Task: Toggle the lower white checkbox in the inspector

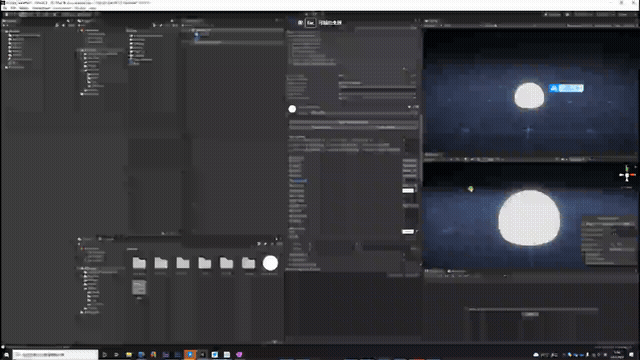Action: pos(408,231)
